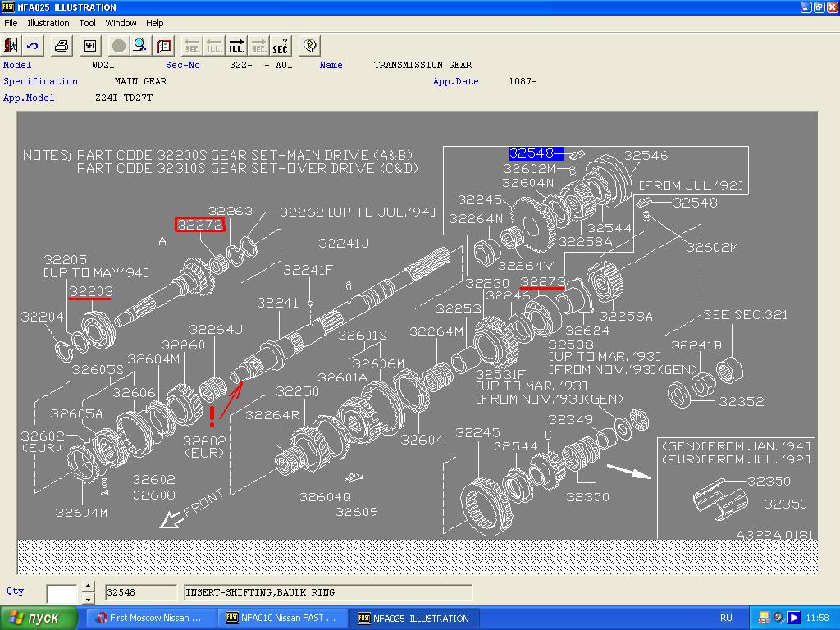Select part number 32264U in the illustration
This screenshot has height=630, width=840.
point(216,329)
